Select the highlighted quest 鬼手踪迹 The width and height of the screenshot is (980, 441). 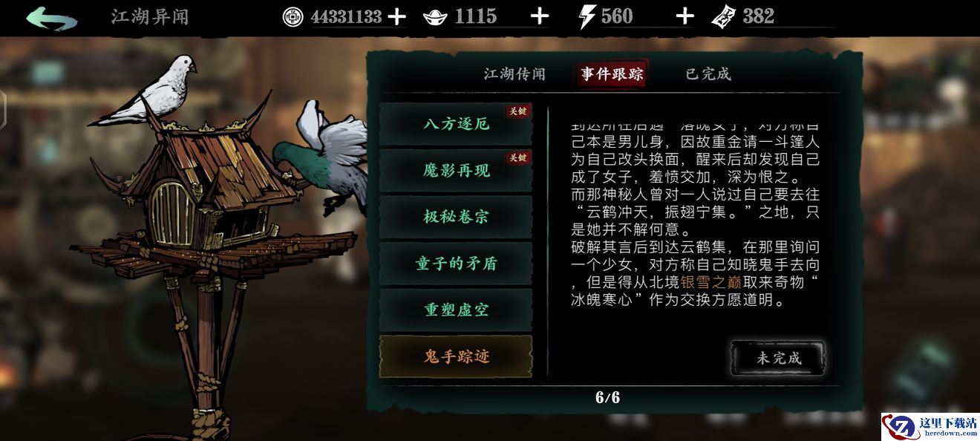[456, 357]
